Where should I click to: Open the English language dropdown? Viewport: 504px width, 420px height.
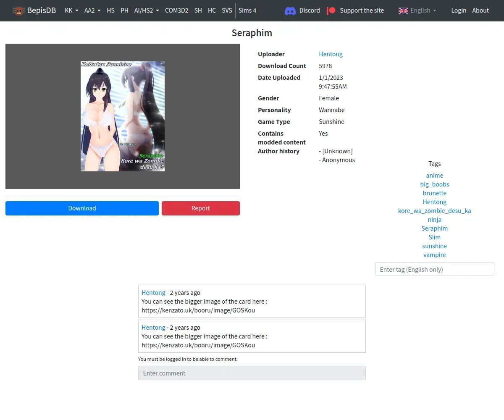point(423,10)
